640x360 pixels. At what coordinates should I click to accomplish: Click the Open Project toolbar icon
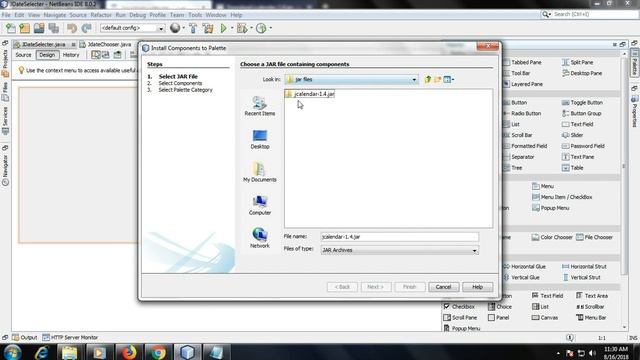(39, 28)
